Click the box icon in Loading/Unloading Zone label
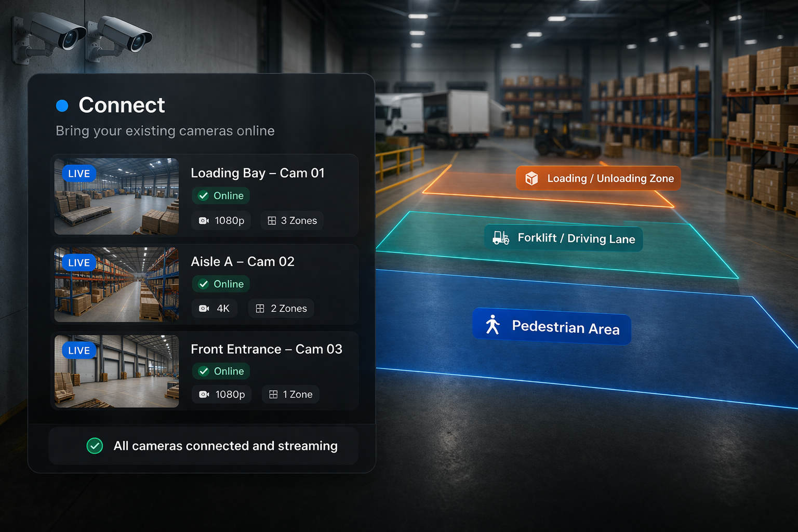The image size is (798, 532). click(x=531, y=178)
